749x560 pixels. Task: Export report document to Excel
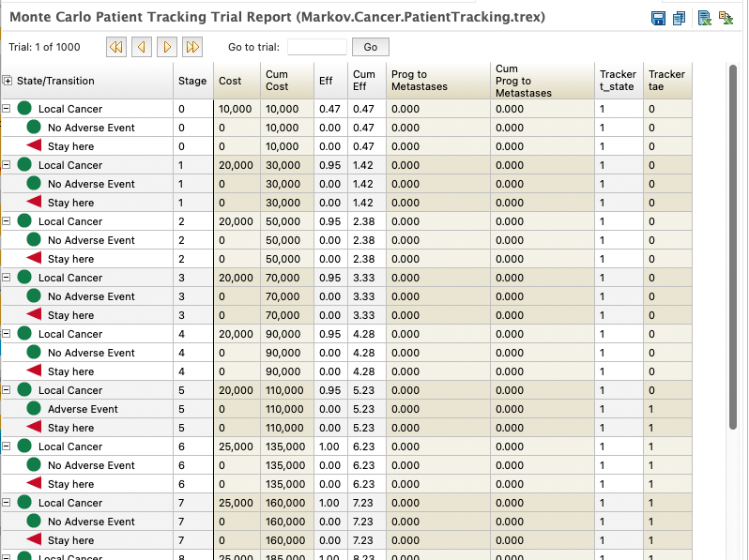coord(704,18)
